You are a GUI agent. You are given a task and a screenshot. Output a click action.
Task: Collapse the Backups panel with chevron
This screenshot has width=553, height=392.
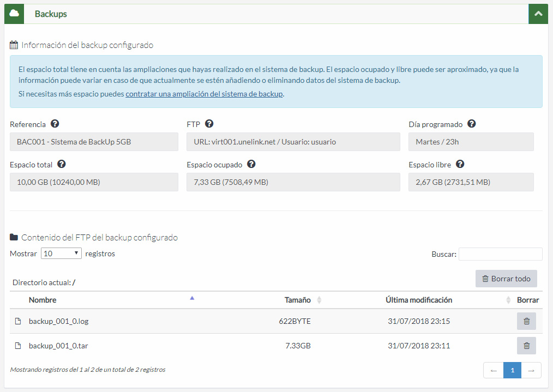[x=538, y=14]
